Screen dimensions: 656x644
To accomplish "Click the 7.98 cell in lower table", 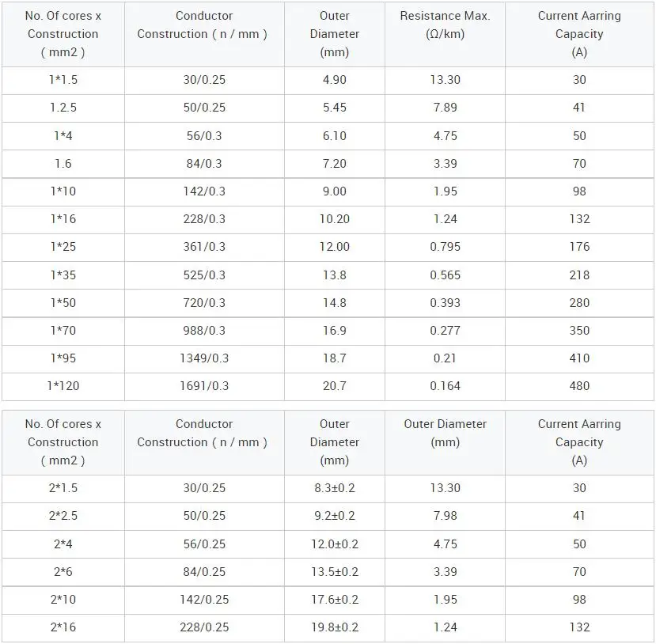I will 445,516.
